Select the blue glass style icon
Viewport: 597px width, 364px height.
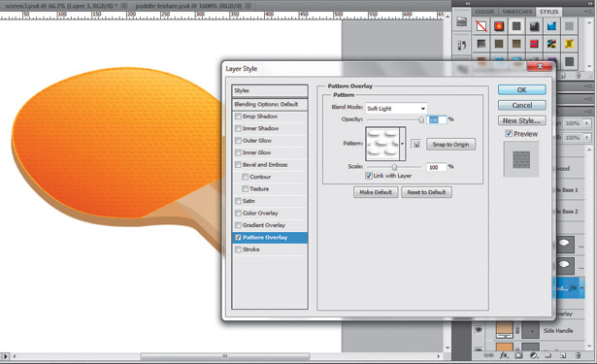coord(551,26)
